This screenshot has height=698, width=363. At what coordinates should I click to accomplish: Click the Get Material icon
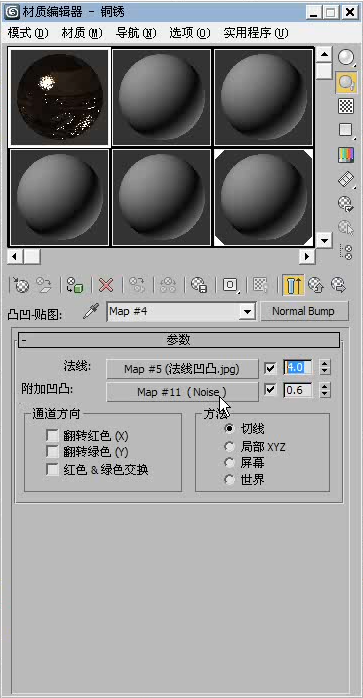click(20, 285)
